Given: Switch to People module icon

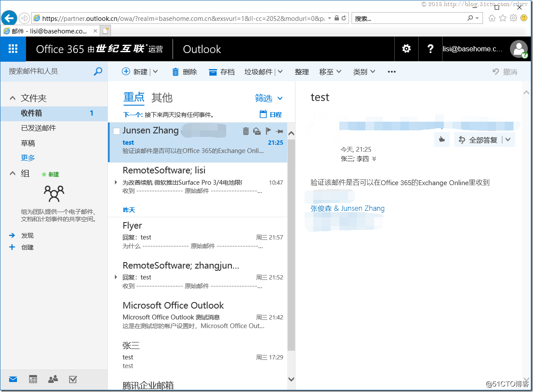Looking at the screenshot, I should pyautogui.click(x=53, y=379).
